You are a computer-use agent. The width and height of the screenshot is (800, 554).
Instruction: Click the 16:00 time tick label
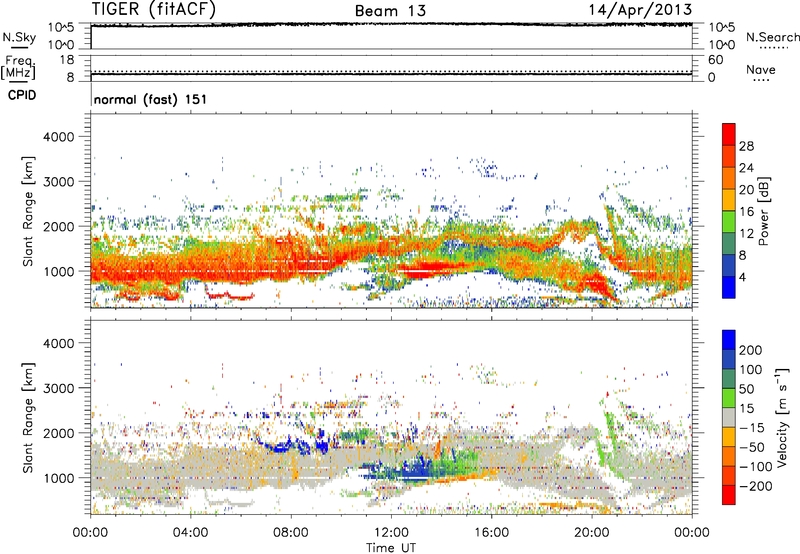tap(491, 533)
